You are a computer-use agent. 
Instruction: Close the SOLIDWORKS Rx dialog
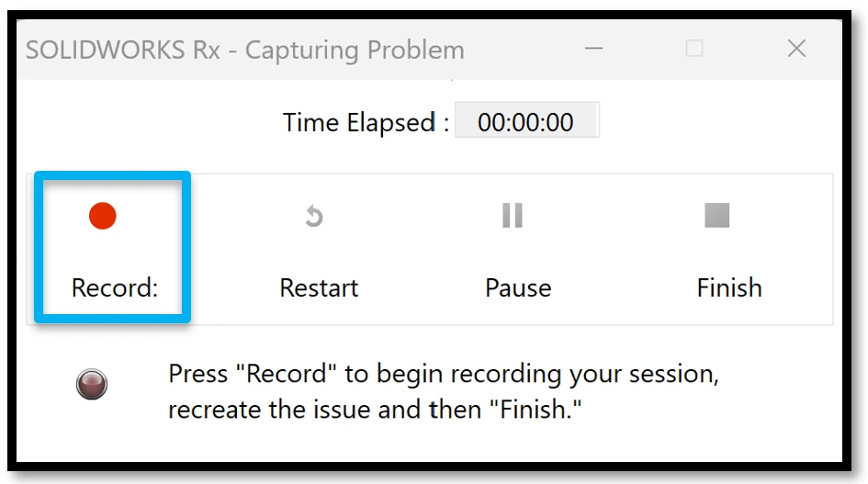pyautogui.click(x=796, y=49)
